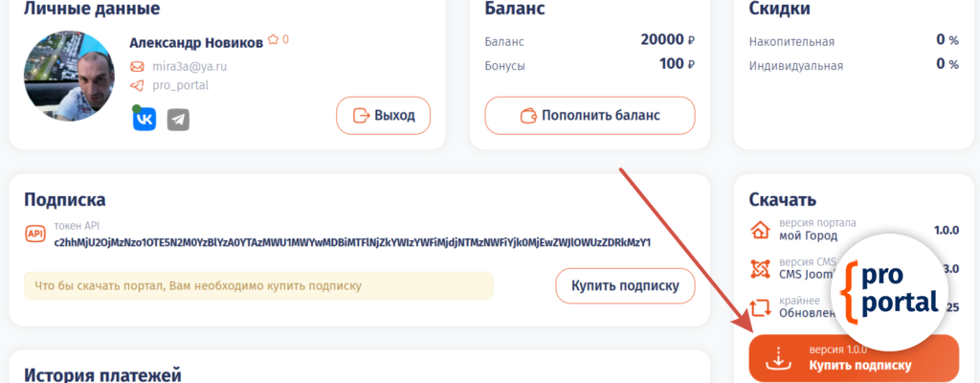
Task: Click the Joomla CMS version icon
Action: pyautogui.click(x=762, y=269)
